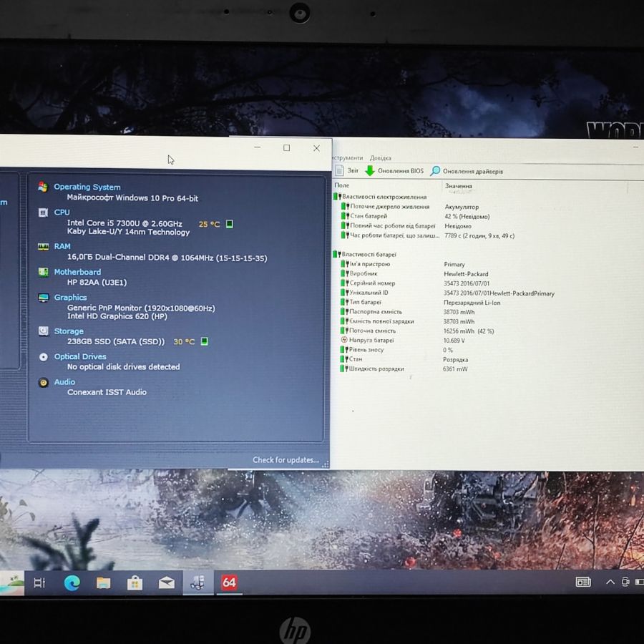The width and height of the screenshot is (644, 644).
Task: Open Task View on the taskbar
Action: 39,582
